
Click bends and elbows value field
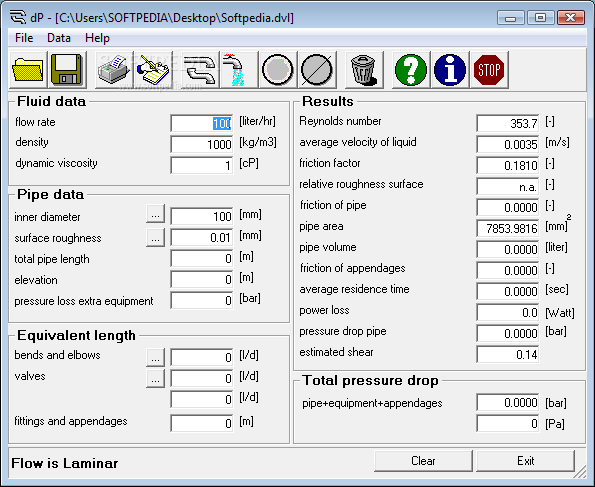(x=202, y=357)
